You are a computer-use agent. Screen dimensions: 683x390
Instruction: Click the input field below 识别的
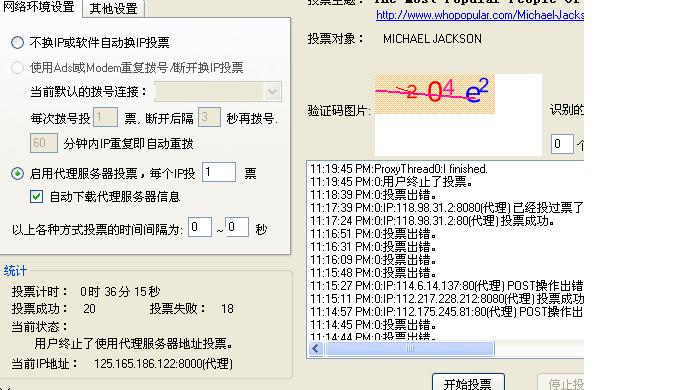(x=562, y=144)
